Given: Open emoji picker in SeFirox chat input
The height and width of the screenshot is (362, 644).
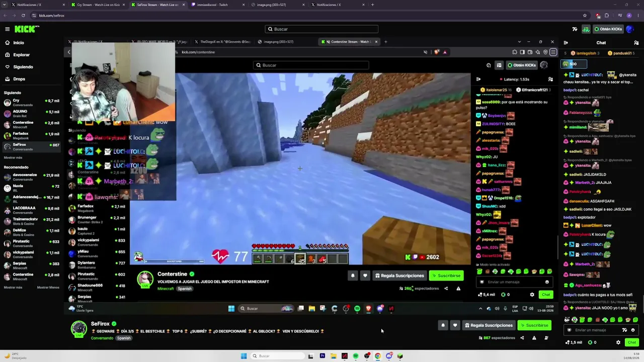Looking at the screenshot, I should click(633, 330).
